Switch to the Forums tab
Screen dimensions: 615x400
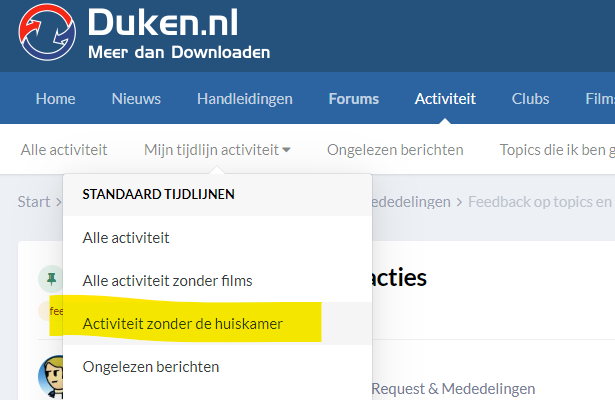click(354, 99)
